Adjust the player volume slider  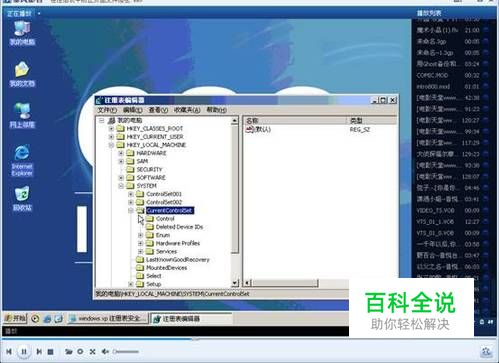tap(126, 351)
